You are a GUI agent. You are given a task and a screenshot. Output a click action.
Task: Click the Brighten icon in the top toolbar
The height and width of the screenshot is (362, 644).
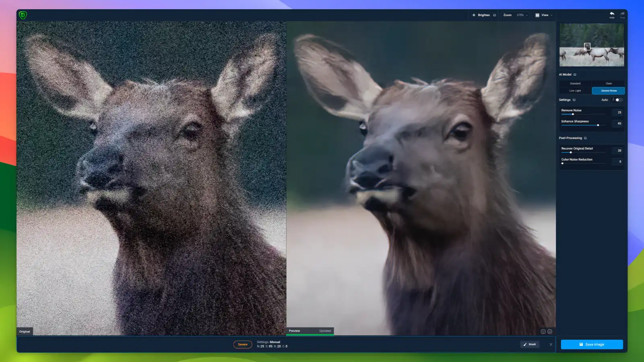(x=474, y=15)
